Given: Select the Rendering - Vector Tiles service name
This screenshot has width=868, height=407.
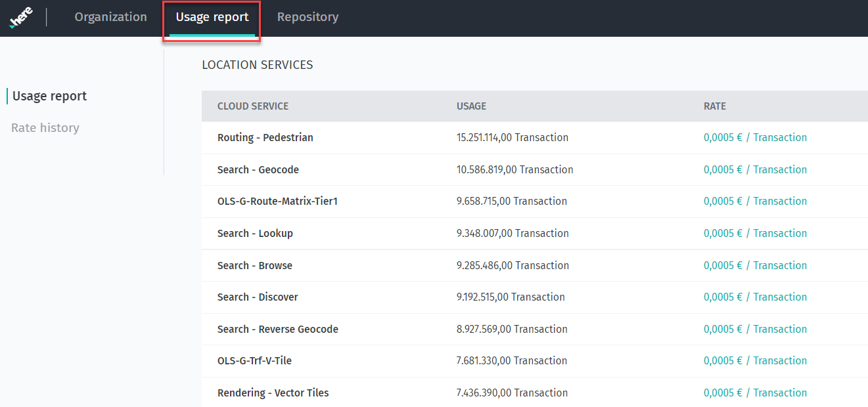Looking at the screenshot, I should point(273,393).
